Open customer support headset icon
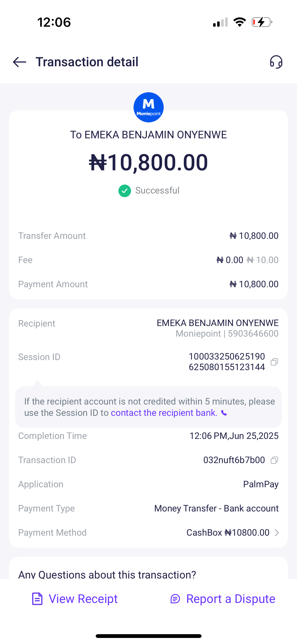The image size is (297, 644). [276, 62]
